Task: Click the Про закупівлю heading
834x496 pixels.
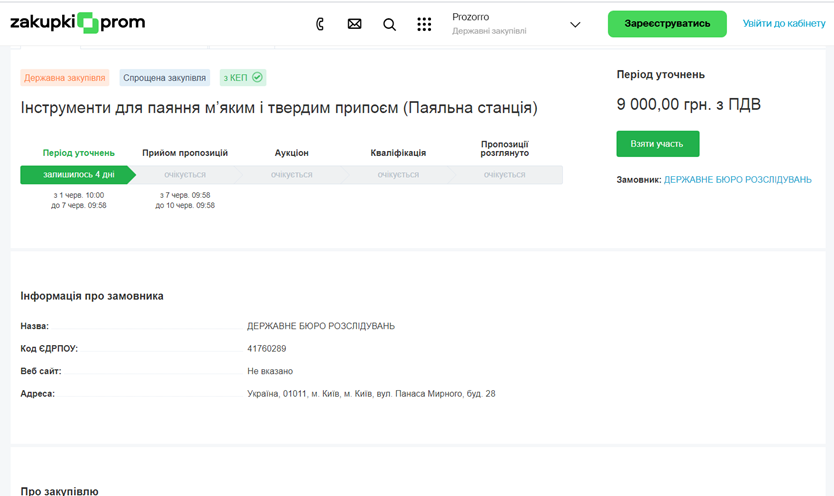Action: tap(60, 491)
